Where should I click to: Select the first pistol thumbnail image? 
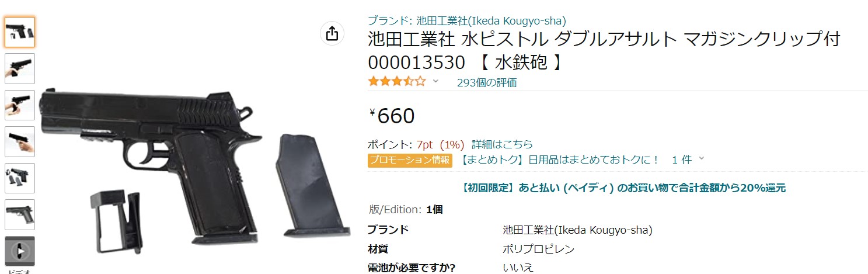point(20,32)
